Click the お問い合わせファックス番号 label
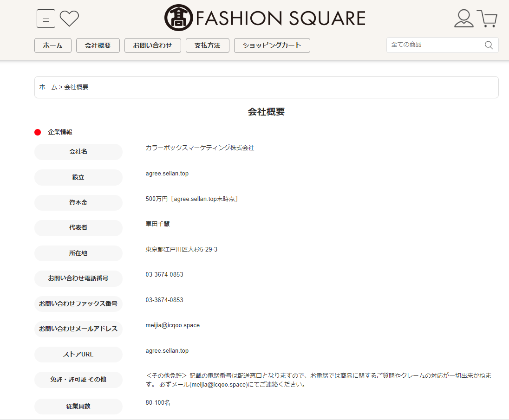The width and height of the screenshot is (509, 420). 78,304
